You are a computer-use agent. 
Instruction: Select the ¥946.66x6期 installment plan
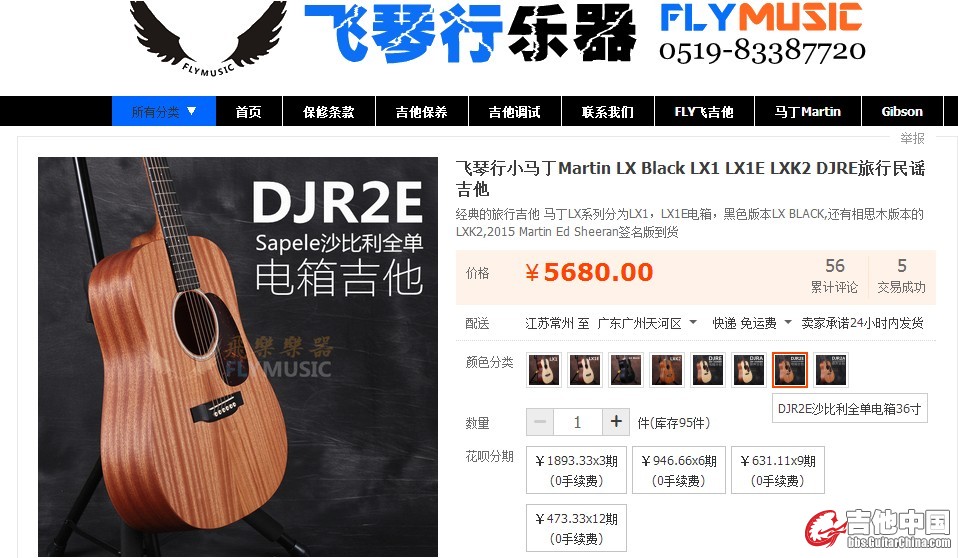click(679, 470)
